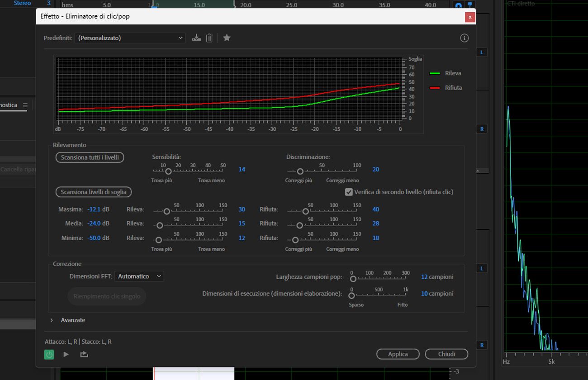Viewport: 588px width, 380px height.
Task: Expand the Avanzate section
Action: pyautogui.click(x=52, y=320)
